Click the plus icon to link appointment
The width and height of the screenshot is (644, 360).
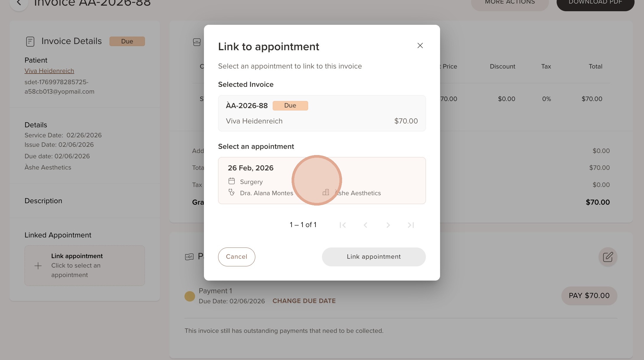tap(38, 266)
